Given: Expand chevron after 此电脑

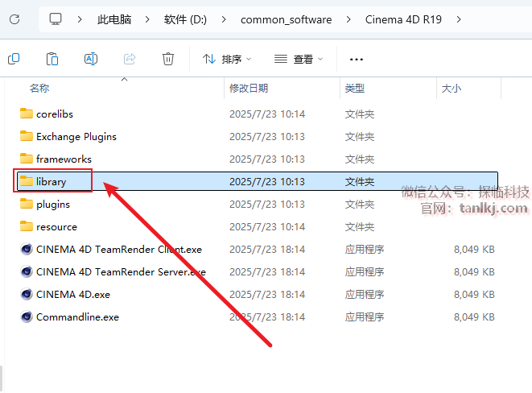Looking at the screenshot, I should point(147,19).
